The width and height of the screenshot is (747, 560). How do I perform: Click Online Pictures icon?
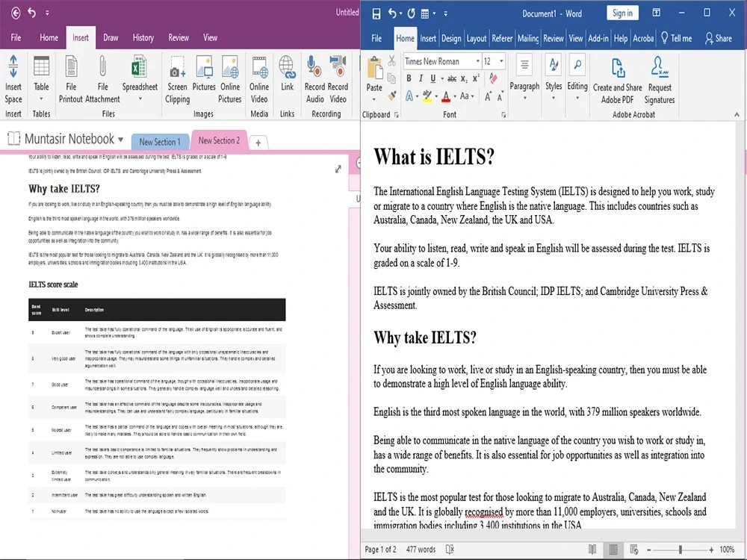click(x=230, y=66)
